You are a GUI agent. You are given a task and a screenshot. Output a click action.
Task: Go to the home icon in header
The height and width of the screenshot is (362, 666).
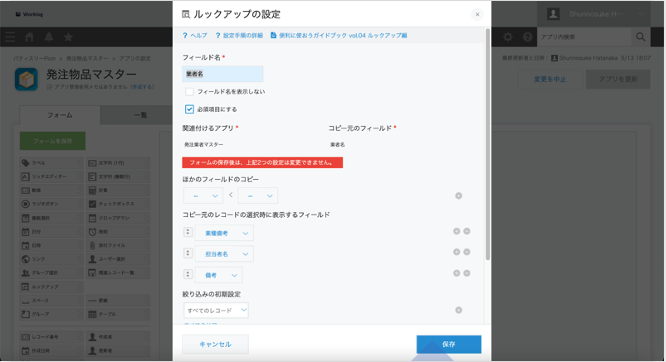(29, 37)
